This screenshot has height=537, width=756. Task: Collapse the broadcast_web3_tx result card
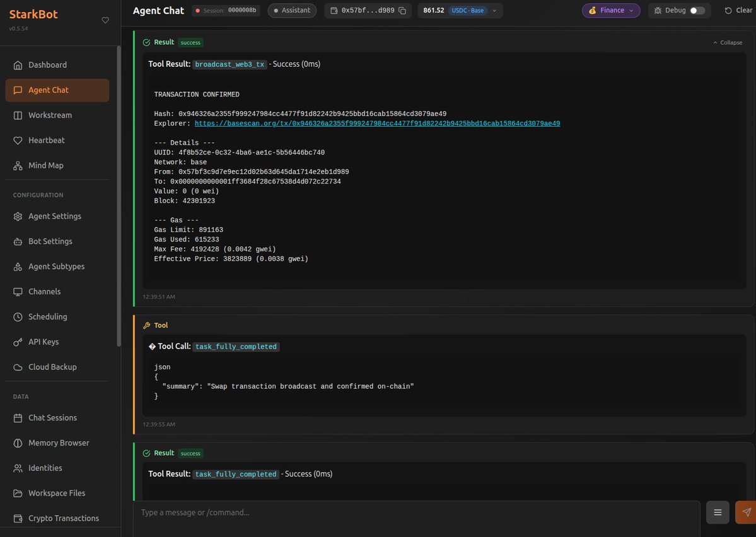[726, 42]
